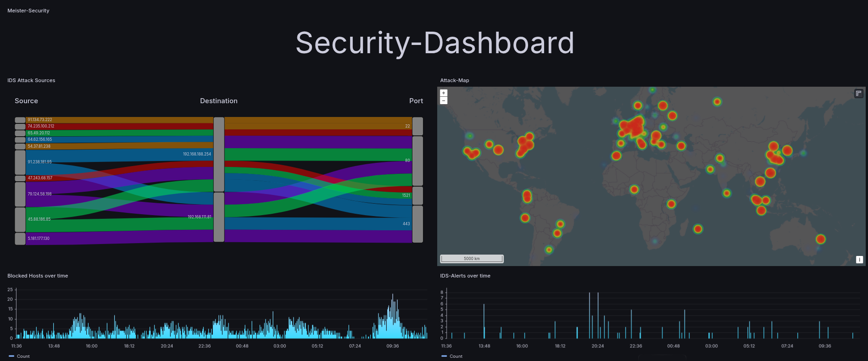Click the gray node for port 22

point(417,126)
